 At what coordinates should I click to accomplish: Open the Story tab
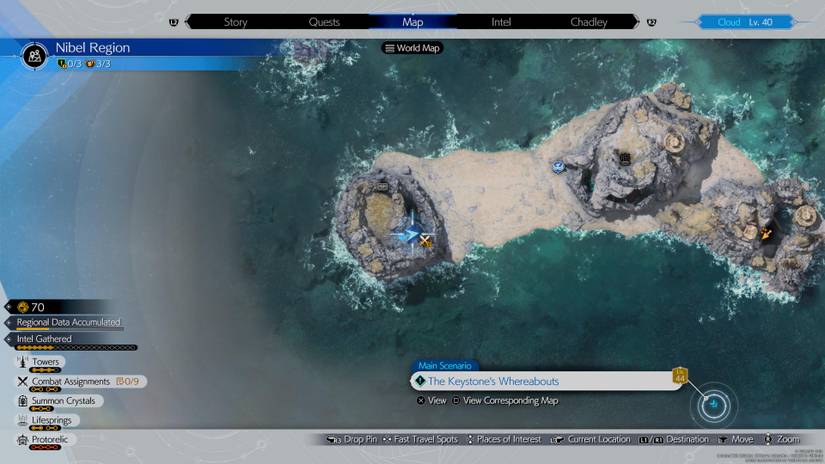pos(235,22)
